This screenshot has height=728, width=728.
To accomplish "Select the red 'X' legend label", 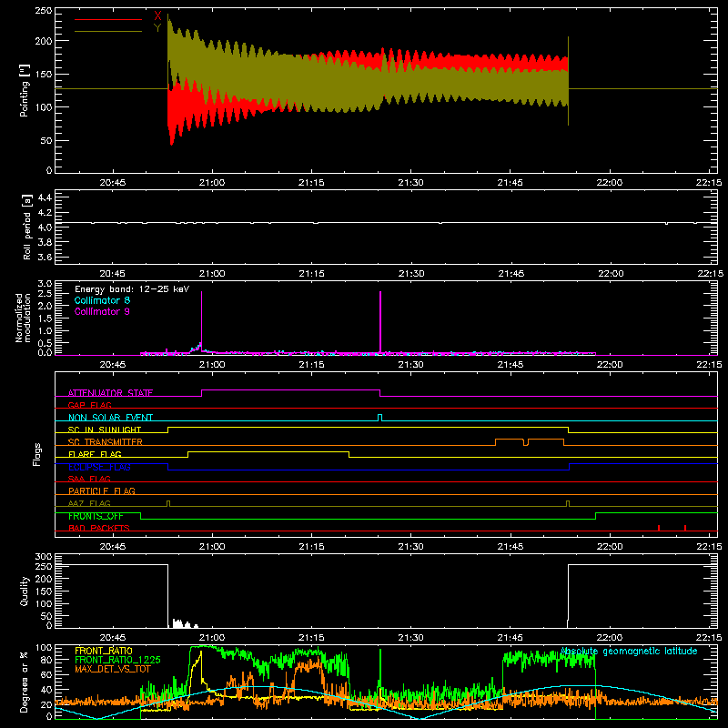I will [x=157, y=16].
